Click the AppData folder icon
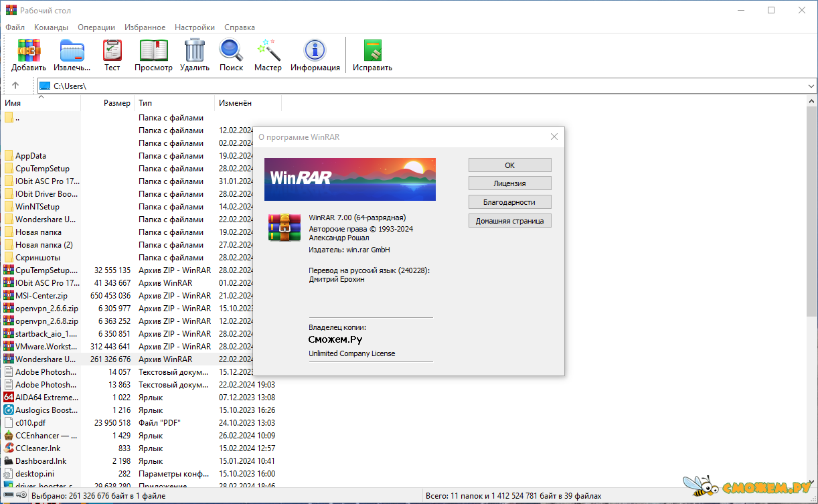Screen dimensions: 818x504 click(x=9, y=156)
